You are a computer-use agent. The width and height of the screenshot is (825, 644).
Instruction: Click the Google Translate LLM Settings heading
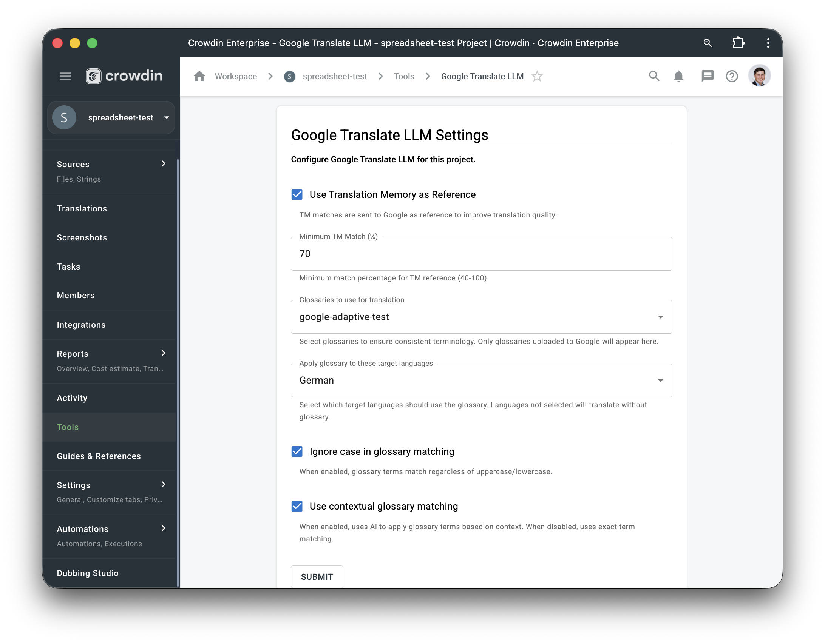389,135
